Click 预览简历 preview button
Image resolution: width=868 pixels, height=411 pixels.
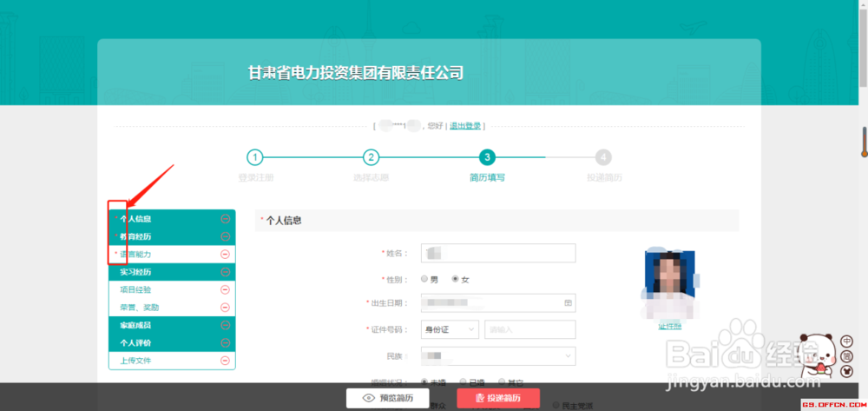coord(387,398)
